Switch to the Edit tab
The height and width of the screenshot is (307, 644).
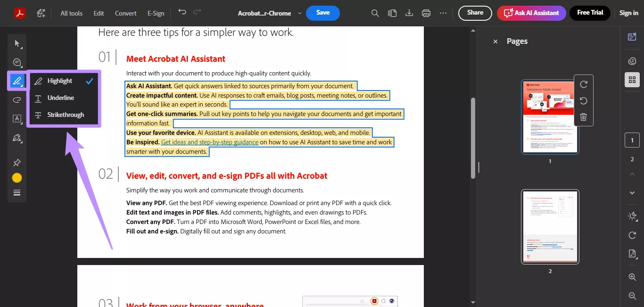point(99,13)
